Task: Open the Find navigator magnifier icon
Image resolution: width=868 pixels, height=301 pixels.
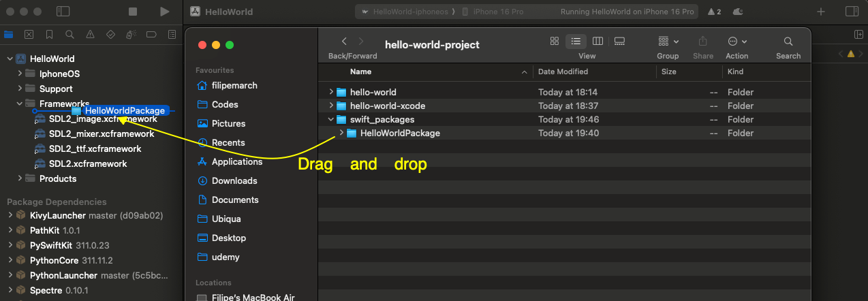Action: click(x=69, y=34)
